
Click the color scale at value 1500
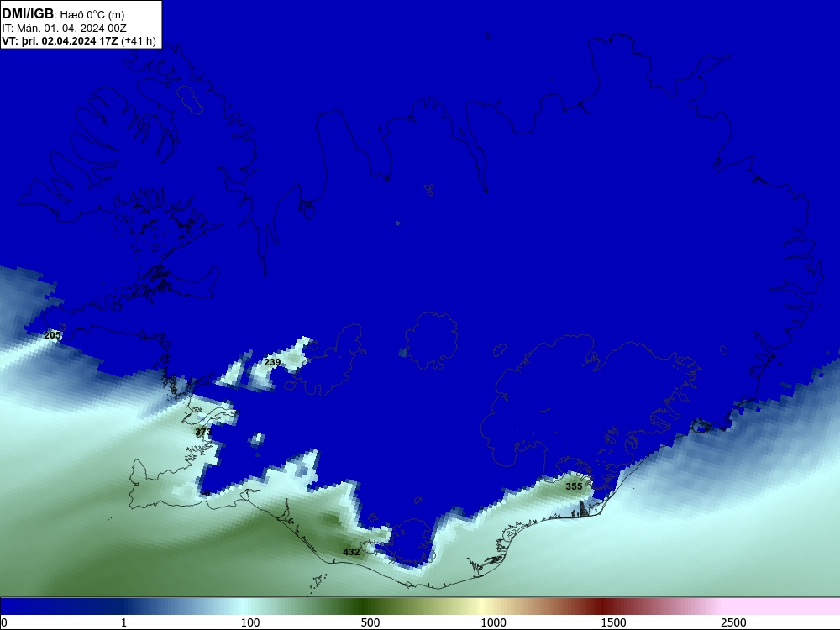pos(613,622)
